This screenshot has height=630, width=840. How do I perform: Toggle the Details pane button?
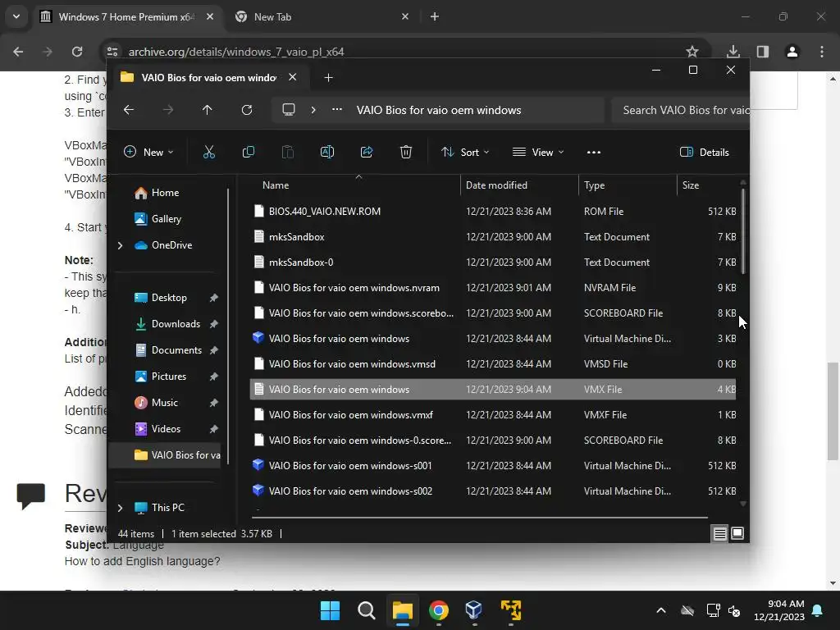coord(705,152)
